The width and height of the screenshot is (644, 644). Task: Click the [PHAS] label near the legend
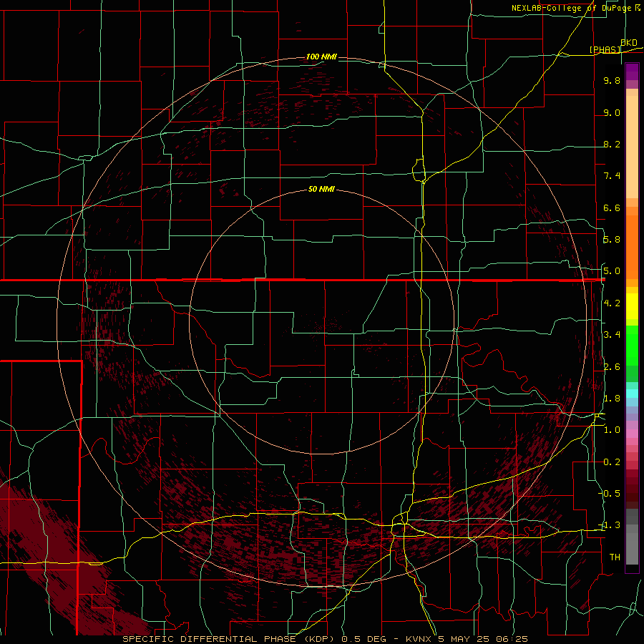[x=605, y=49]
